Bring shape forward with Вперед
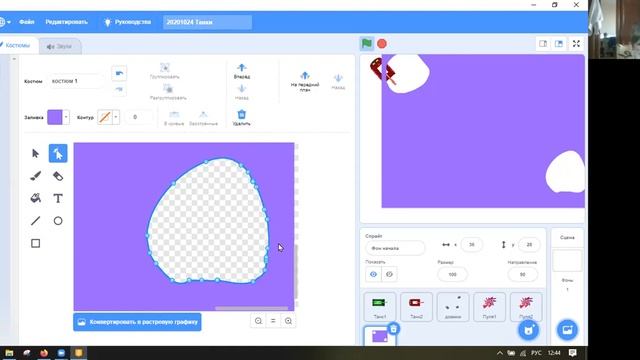The width and height of the screenshot is (640, 360). 242,71
